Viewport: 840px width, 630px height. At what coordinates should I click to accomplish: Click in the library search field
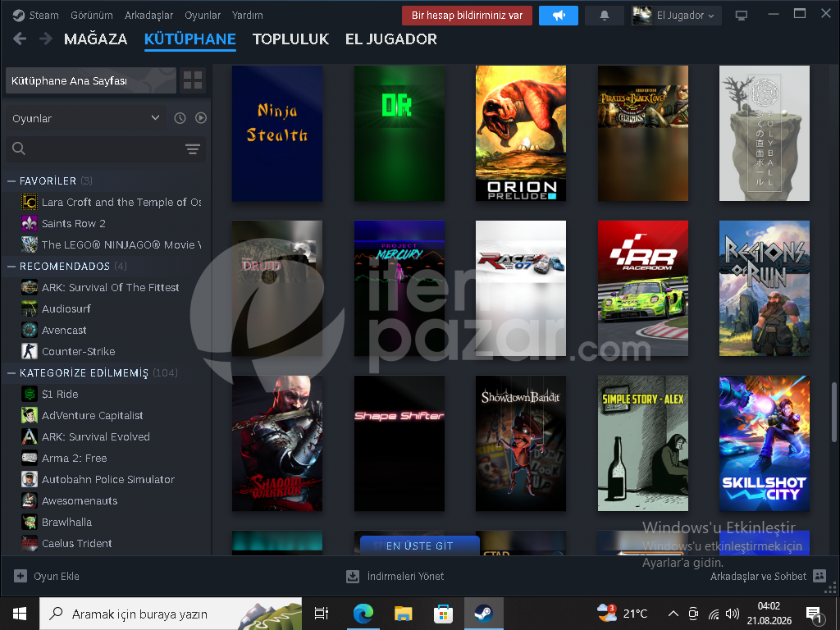point(104,148)
